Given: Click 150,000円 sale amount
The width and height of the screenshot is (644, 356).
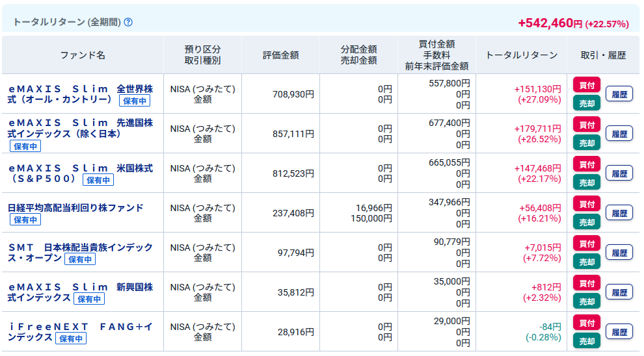Looking at the screenshot, I should 371,219.
